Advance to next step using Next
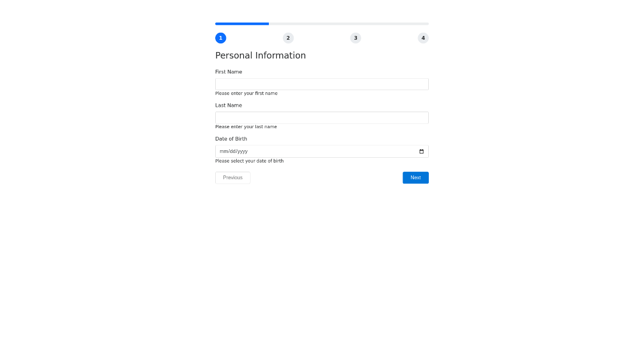This screenshot has width=644, height=338. 415,178
